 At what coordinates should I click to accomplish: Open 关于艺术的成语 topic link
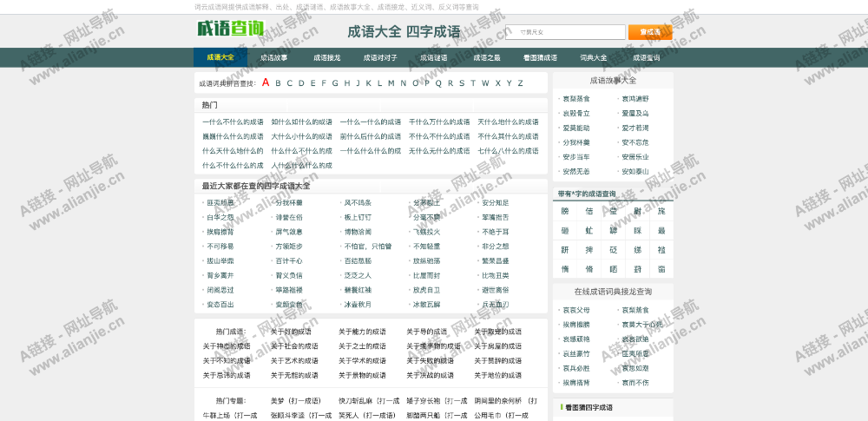point(294,360)
